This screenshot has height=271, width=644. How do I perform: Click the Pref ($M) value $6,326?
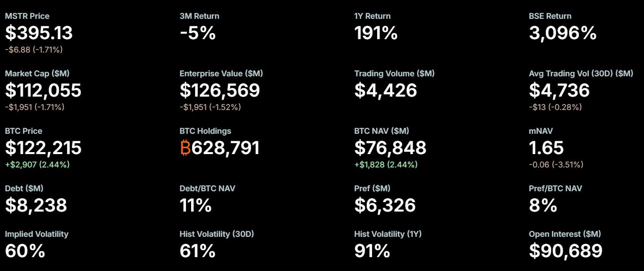click(x=385, y=206)
